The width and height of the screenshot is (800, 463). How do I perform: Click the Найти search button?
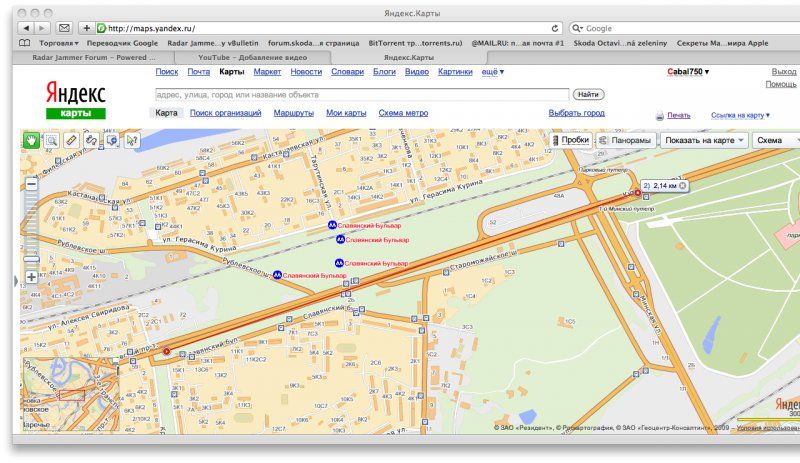click(x=588, y=94)
